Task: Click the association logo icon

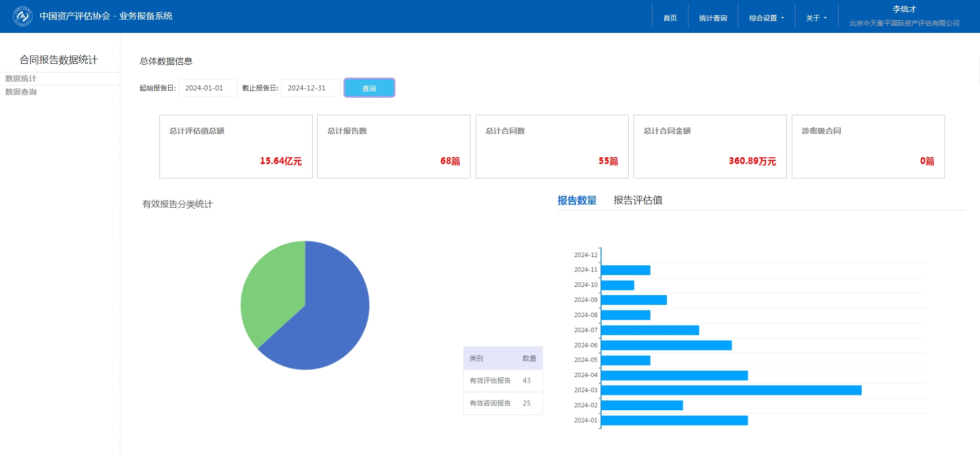Action: (23, 16)
